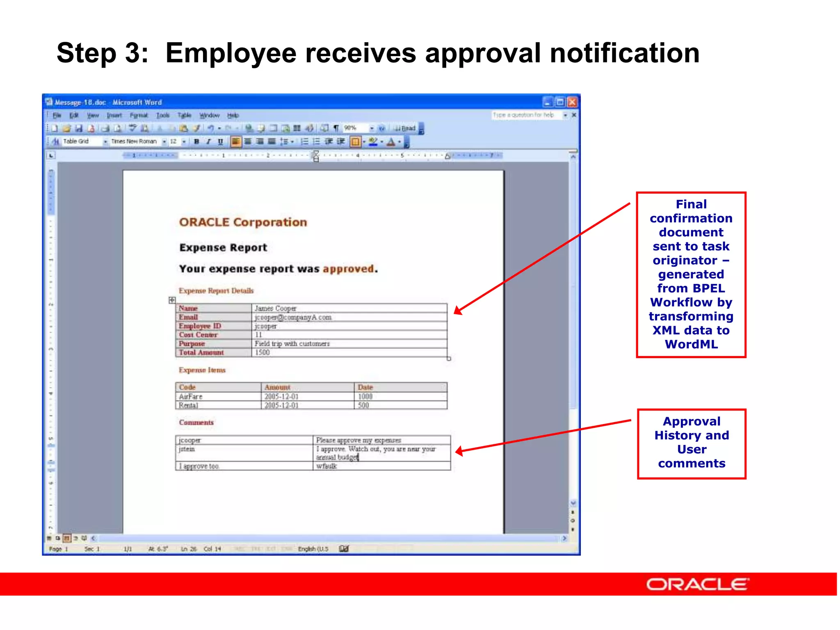Open the Times New Roman font dropdown
The height and width of the screenshot is (630, 840).
tap(164, 142)
